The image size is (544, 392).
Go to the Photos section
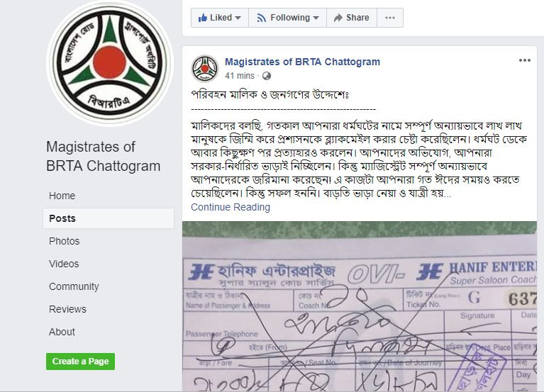tap(64, 241)
